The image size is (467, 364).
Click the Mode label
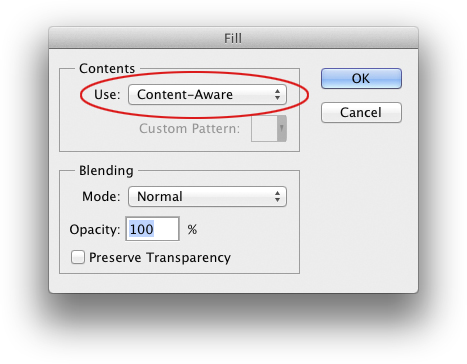(x=101, y=197)
